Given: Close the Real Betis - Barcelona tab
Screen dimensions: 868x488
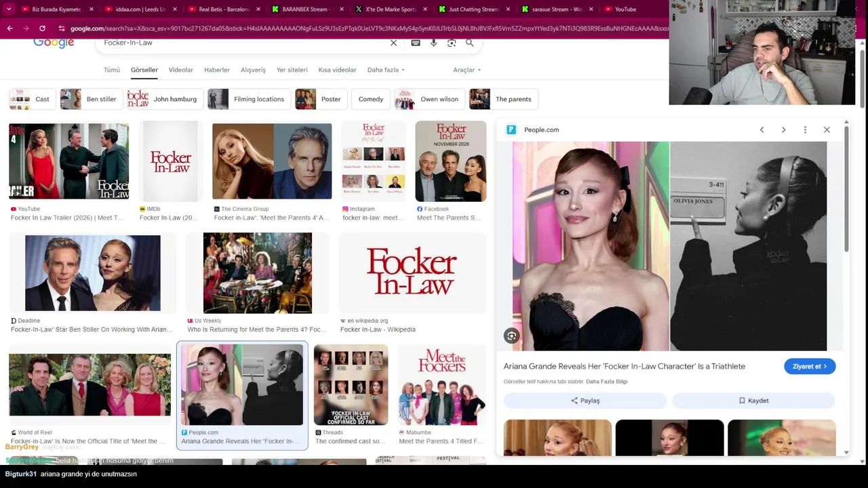Looking at the screenshot, I should 258,9.
